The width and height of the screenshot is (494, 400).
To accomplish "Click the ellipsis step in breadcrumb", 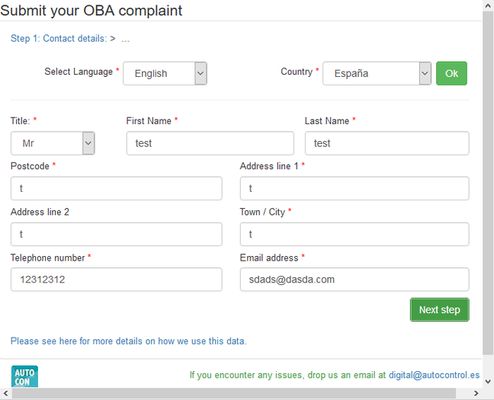I will click(125, 39).
